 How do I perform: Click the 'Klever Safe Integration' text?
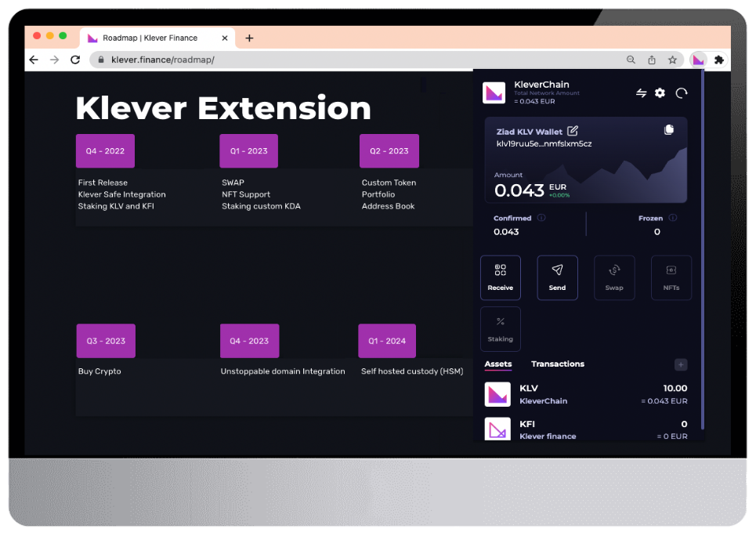(122, 194)
